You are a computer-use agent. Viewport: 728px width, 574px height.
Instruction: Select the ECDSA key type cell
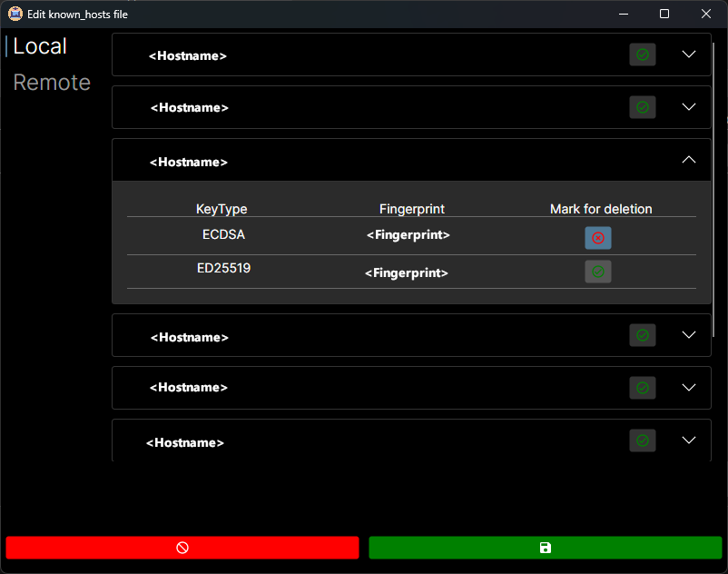click(223, 234)
